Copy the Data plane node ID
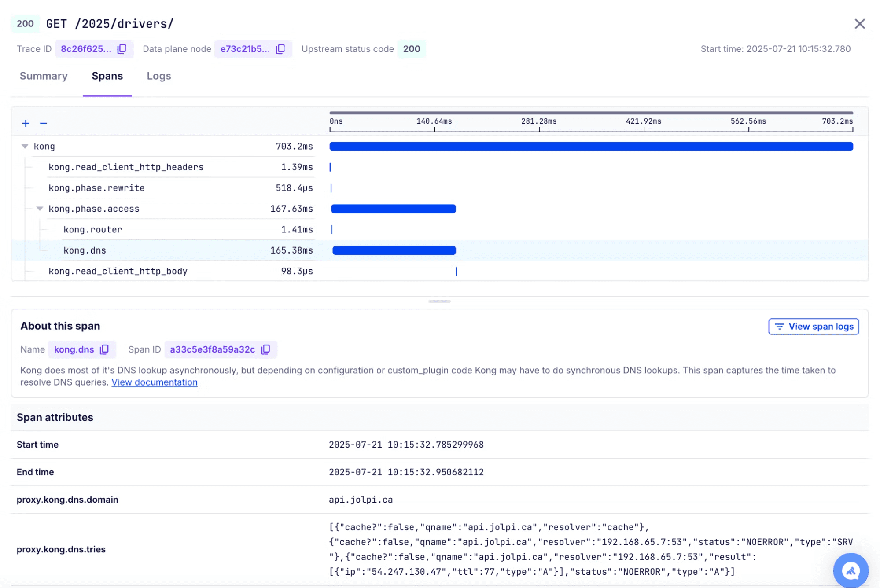This screenshot has height=588, width=880. pyautogui.click(x=280, y=49)
